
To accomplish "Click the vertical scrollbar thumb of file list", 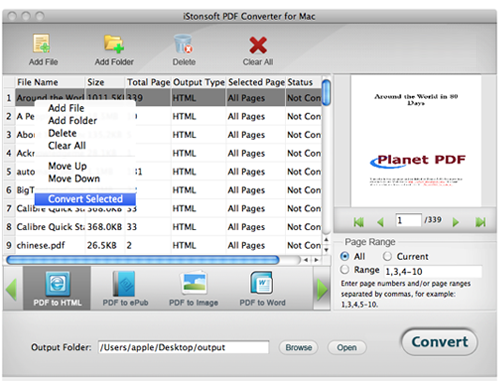I will (327, 92).
